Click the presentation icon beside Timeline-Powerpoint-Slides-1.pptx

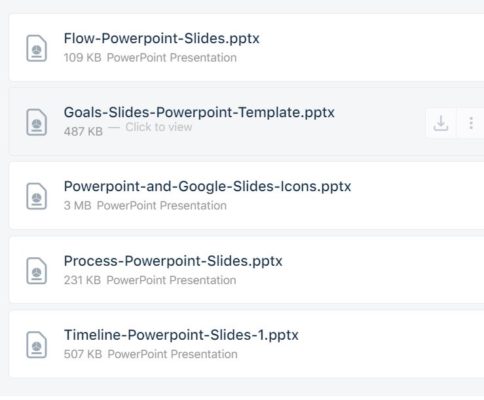click(x=37, y=345)
